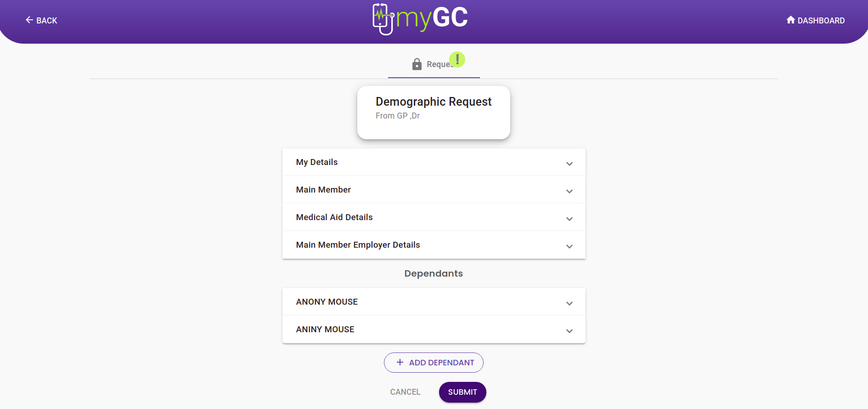Click the back arrow icon
Viewport: 868px width, 409px height.
(x=29, y=20)
